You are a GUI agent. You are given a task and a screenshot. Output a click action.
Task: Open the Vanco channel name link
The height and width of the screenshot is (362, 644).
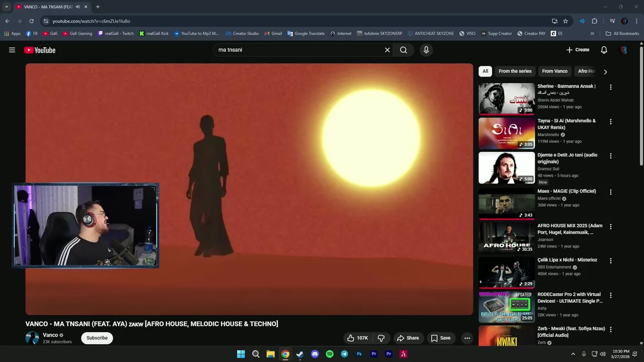(x=50, y=335)
